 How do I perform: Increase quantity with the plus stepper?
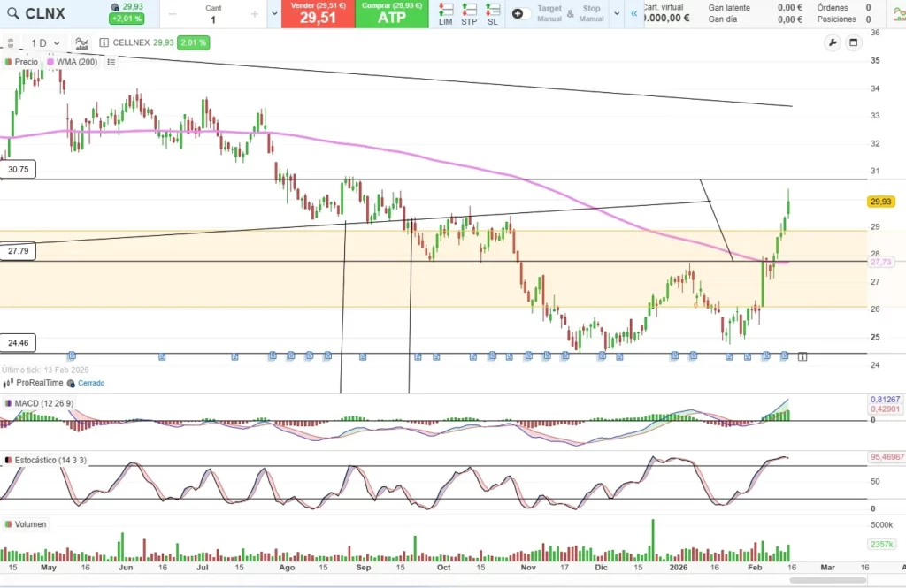pos(254,14)
